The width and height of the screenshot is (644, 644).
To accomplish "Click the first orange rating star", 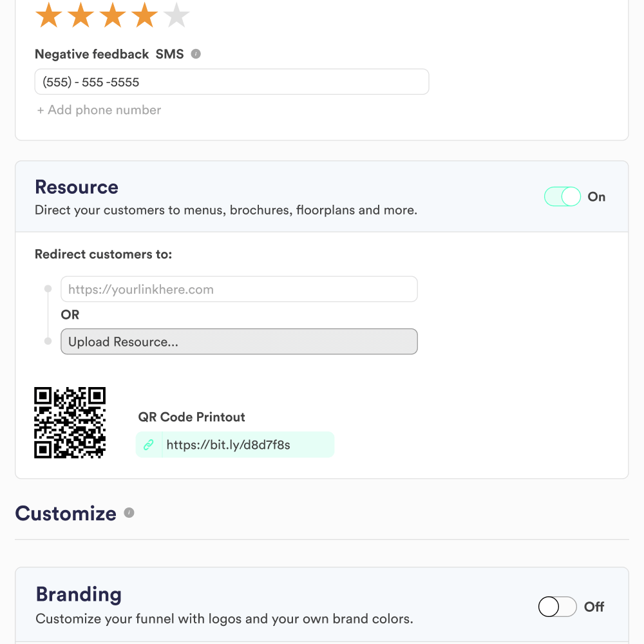I will (x=49, y=15).
